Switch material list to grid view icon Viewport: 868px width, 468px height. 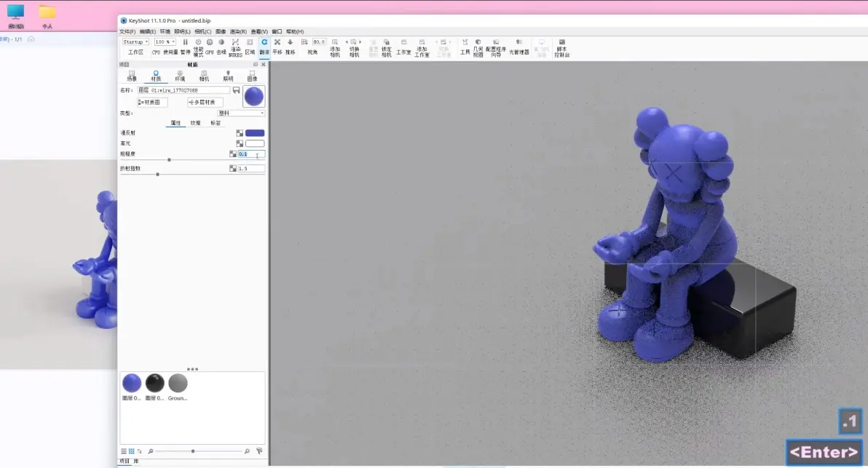(x=131, y=451)
